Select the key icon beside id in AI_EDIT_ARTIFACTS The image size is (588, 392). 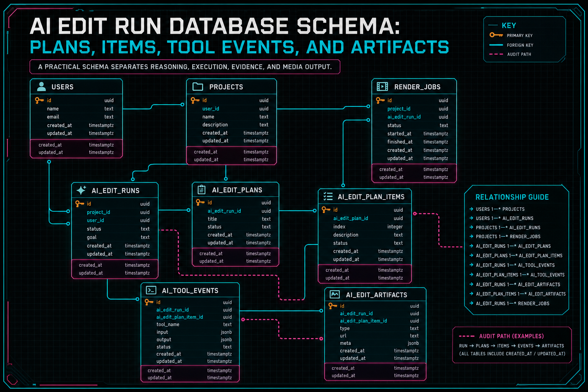(x=333, y=306)
